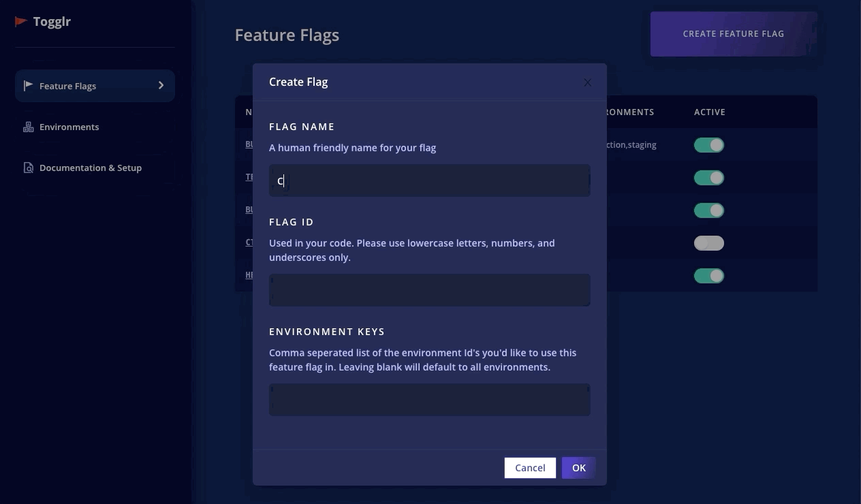
Task: Click the Feature Flags flag icon
Action: (28, 86)
